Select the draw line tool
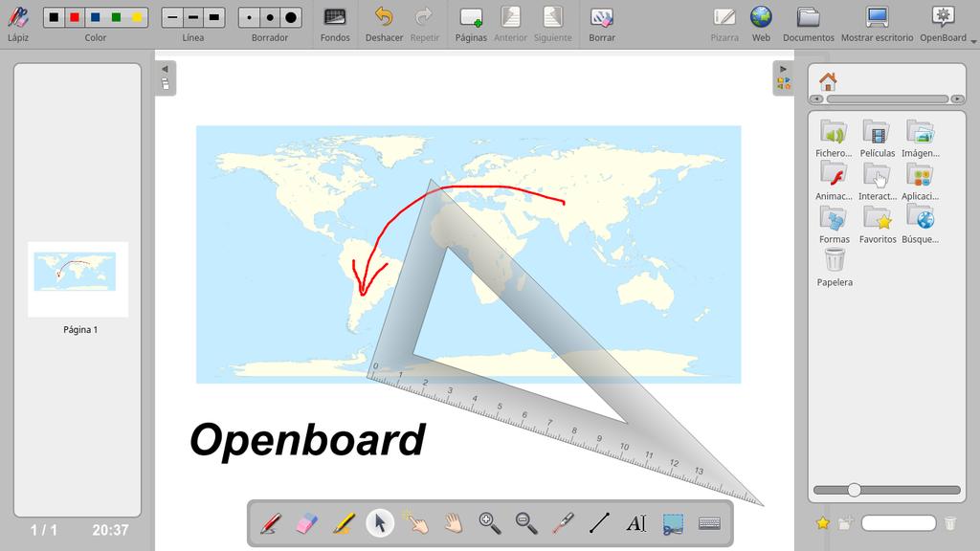 pyautogui.click(x=599, y=523)
